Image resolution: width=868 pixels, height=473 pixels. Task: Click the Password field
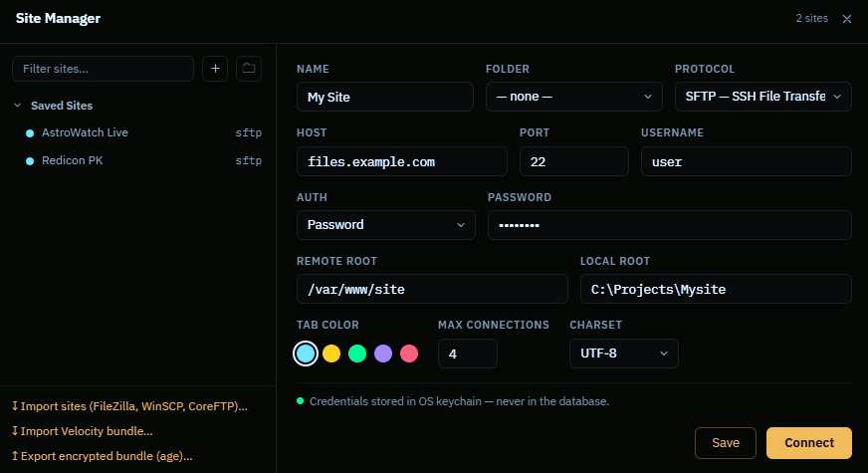[669, 225]
